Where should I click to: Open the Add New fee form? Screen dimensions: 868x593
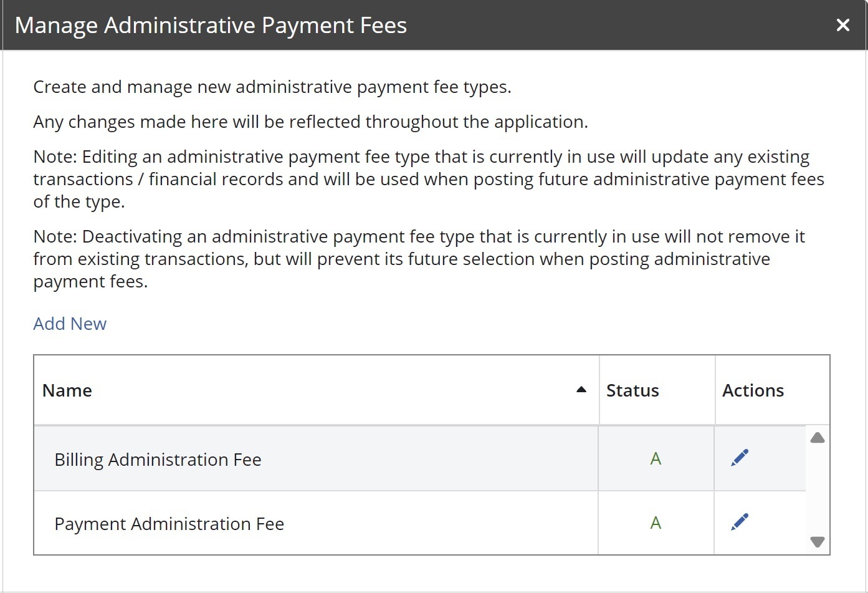(70, 323)
